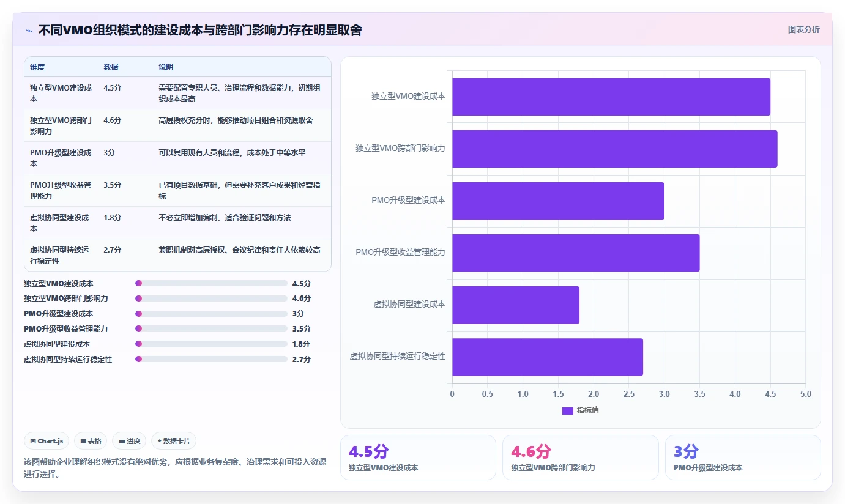Click the 数据 table column header
The height and width of the screenshot is (504, 845).
[x=111, y=67]
